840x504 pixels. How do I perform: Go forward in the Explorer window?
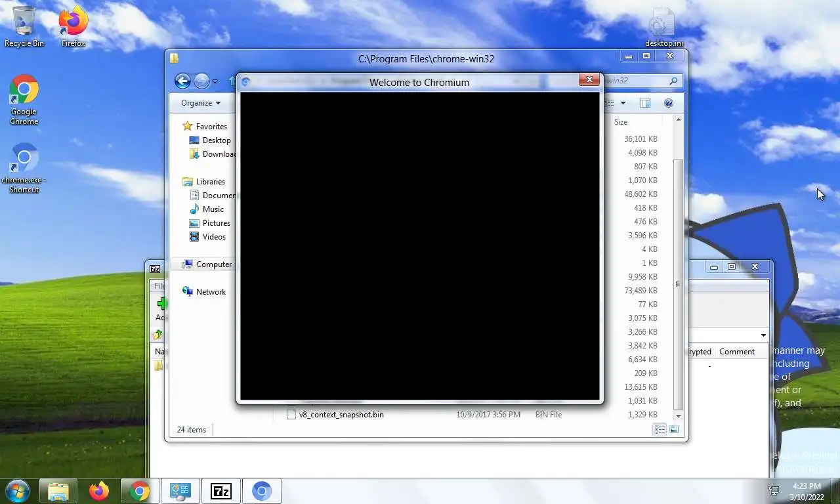click(201, 81)
